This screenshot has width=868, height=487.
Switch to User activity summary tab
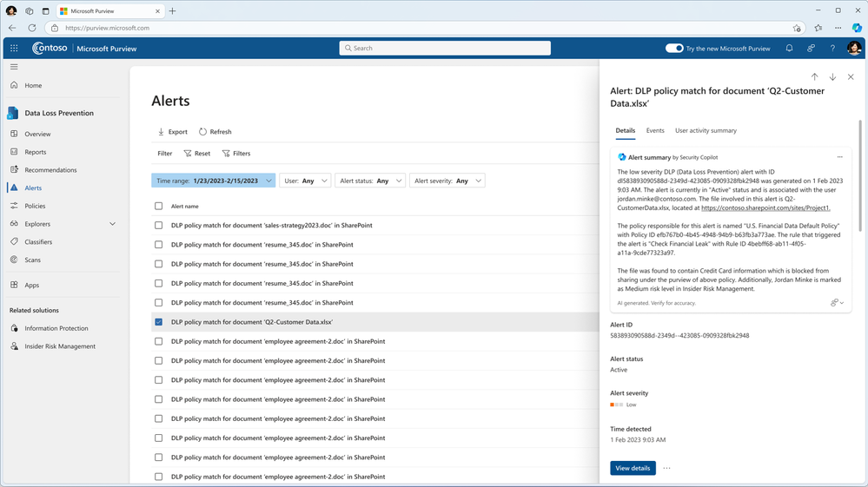coord(706,130)
